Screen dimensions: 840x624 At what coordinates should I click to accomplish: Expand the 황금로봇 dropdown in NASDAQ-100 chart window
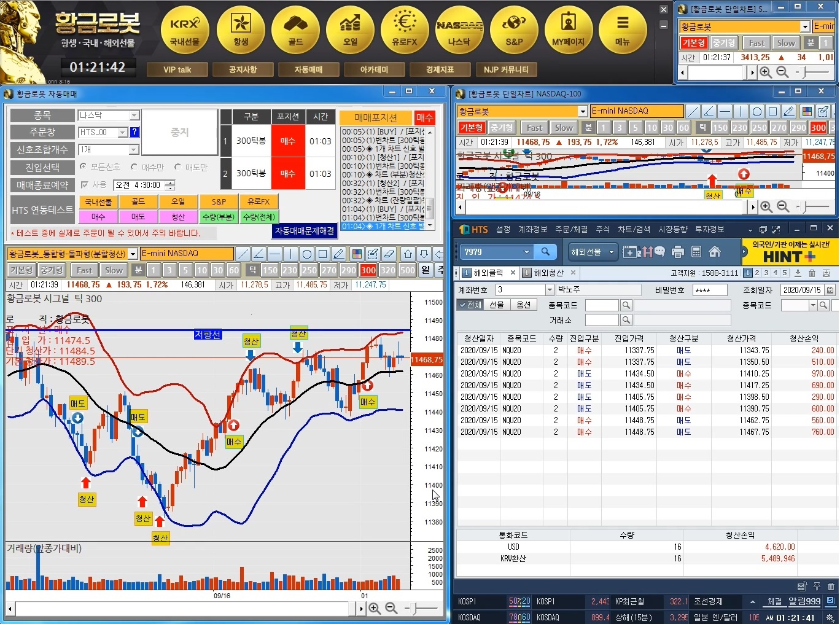click(x=583, y=111)
